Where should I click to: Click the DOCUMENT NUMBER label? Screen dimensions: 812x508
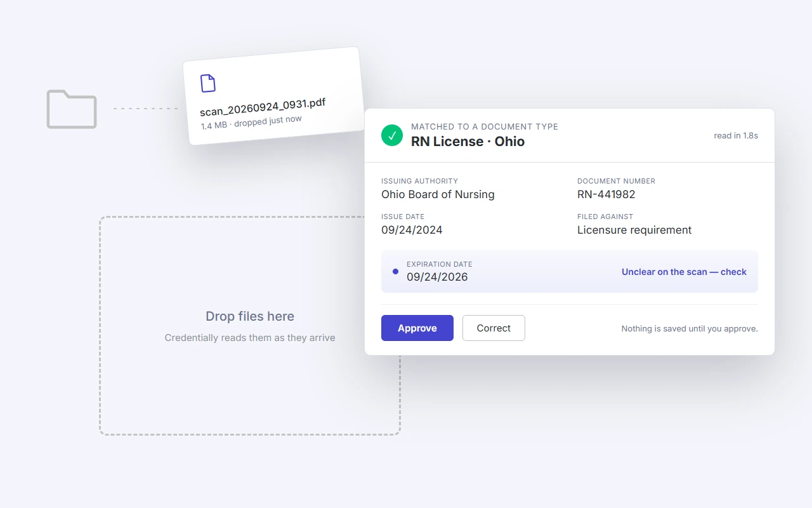[x=616, y=181]
